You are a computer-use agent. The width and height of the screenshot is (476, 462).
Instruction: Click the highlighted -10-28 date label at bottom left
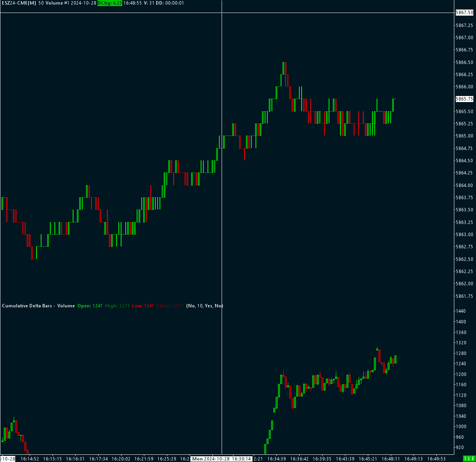click(x=8, y=459)
